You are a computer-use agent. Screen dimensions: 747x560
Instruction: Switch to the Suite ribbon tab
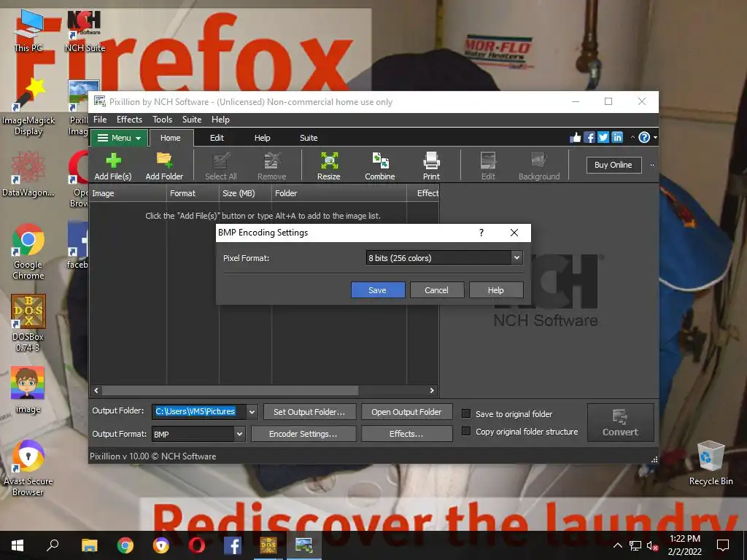(x=309, y=138)
